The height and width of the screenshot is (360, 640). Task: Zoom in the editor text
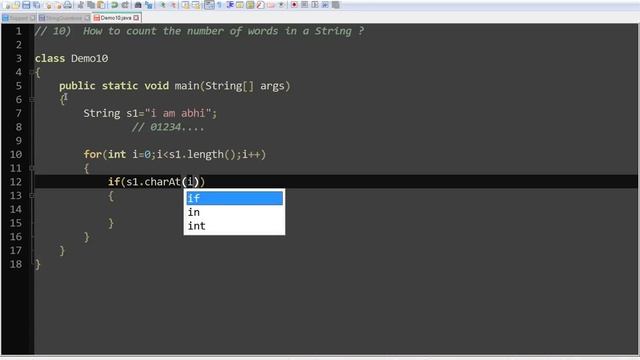pos(162,5)
